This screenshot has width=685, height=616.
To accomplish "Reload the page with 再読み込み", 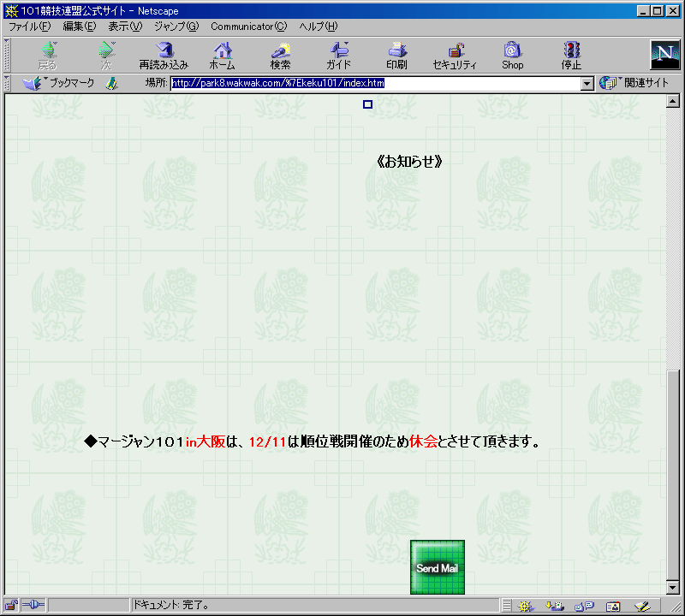I will tap(164, 56).
